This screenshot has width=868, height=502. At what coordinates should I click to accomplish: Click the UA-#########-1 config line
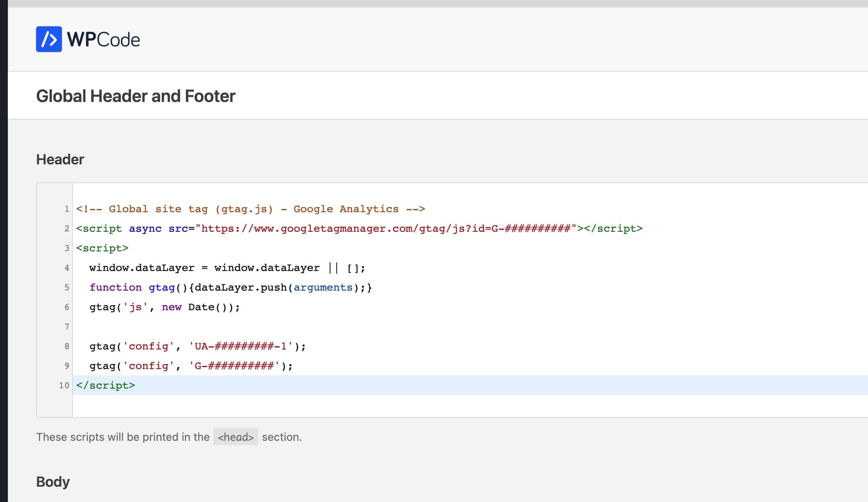click(198, 346)
